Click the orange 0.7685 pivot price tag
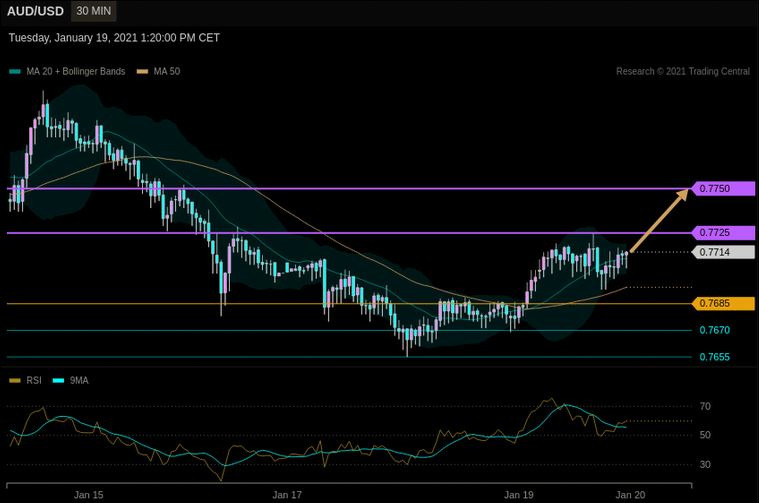Viewport: 759px width, 503px height. point(723,304)
